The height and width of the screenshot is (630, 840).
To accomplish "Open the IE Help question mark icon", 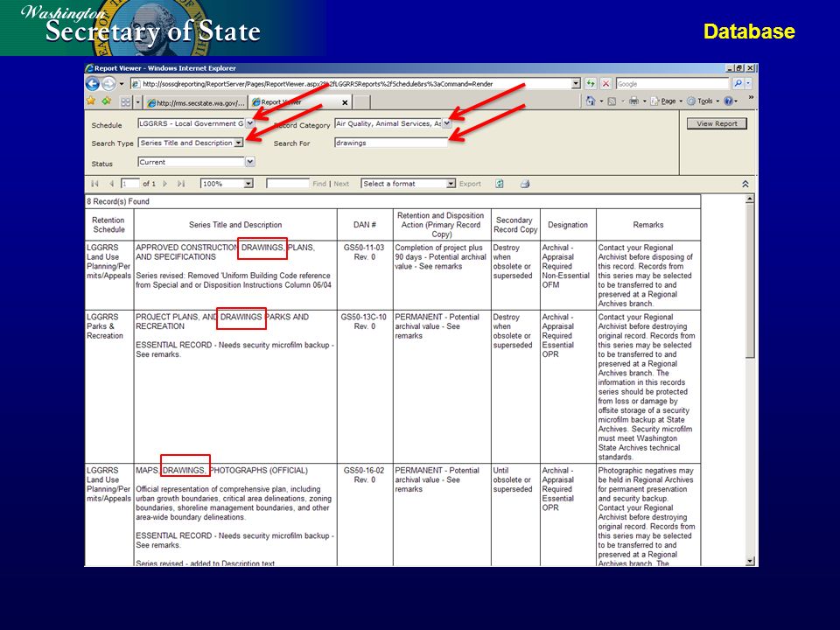I will click(728, 101).
